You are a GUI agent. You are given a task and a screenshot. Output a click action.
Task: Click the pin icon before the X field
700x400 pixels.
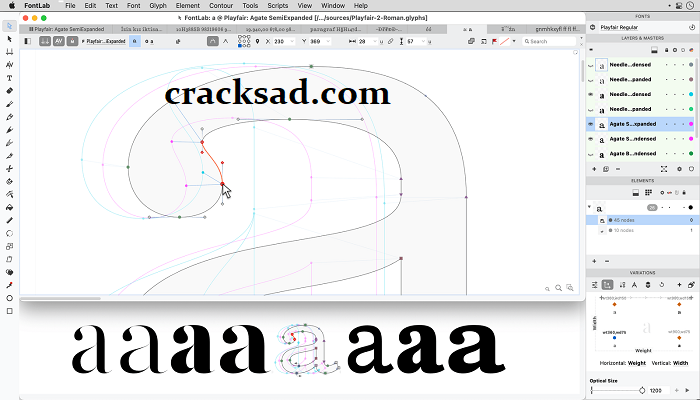(257, 41)
